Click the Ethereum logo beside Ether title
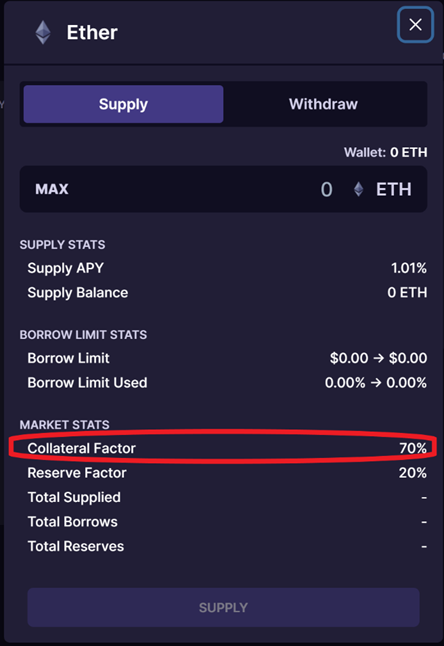The height and width of the screenshot is (646, 444). 43,33
